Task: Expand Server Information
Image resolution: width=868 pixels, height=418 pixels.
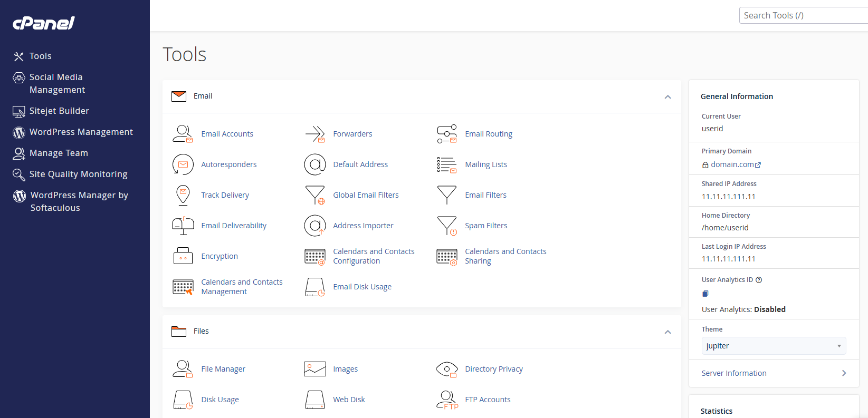Action: pyautogui.click(x=774, y=373)
